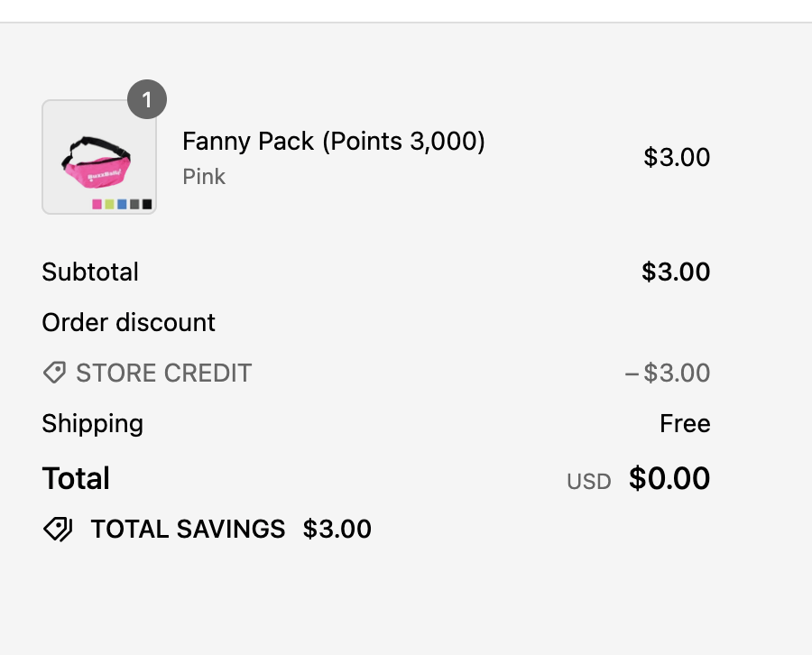Click the Subtotal label

tap(90, 272)
